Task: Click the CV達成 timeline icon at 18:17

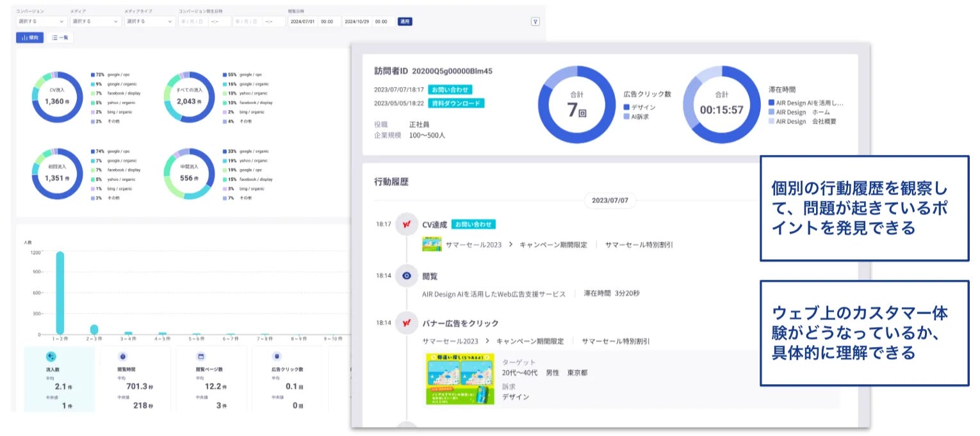Action: tap(406, 225)
